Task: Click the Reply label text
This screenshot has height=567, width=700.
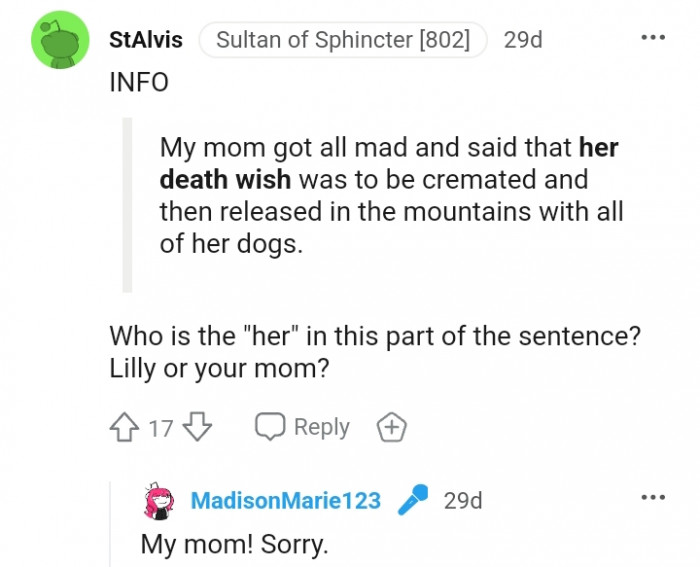Action: click(322, 427)
